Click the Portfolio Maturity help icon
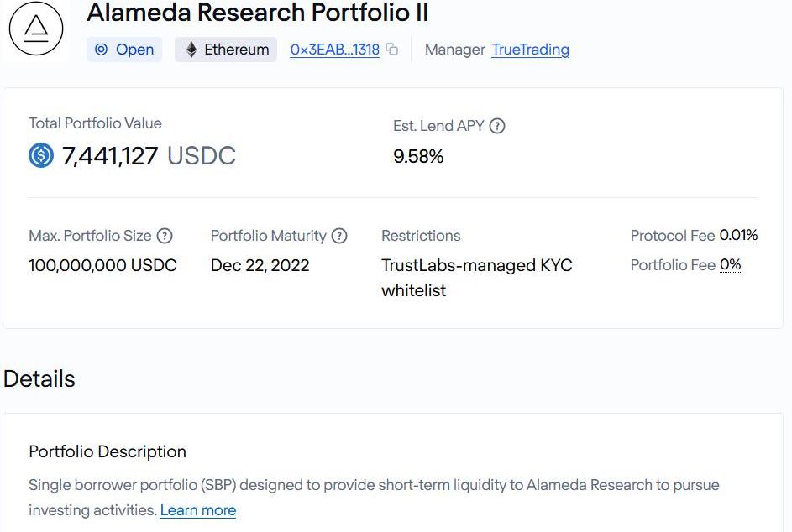This screenshot has width=792, height=532. pyautogui.click(x=339, y=236)
